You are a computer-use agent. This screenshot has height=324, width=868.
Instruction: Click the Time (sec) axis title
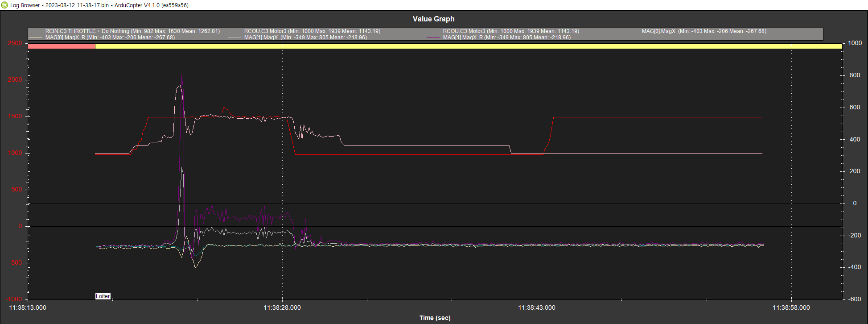click(435, 318)
